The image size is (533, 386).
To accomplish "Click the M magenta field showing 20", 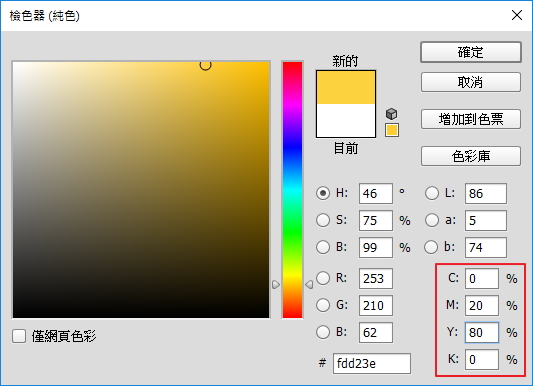I will tap(482, 305).
